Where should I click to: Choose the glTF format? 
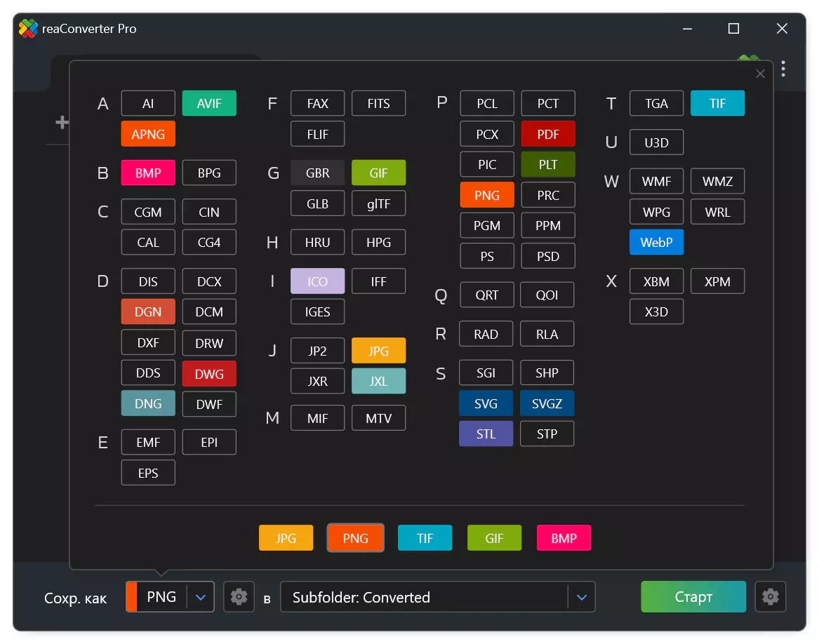pyautogui.click(x=379, y=203)
